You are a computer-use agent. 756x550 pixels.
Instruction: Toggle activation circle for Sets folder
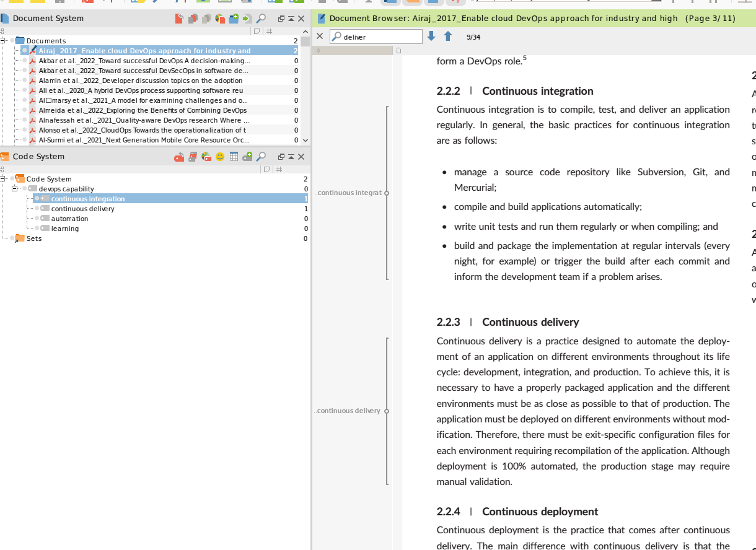tap(12, 238)
